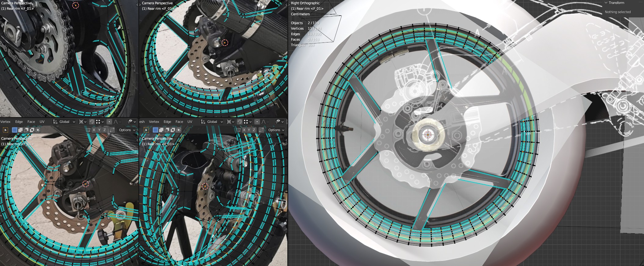Viewport: 644px width, 266px height.
Task: Open Global orientation dropdown in middle header
Action: tap(212, 122)
